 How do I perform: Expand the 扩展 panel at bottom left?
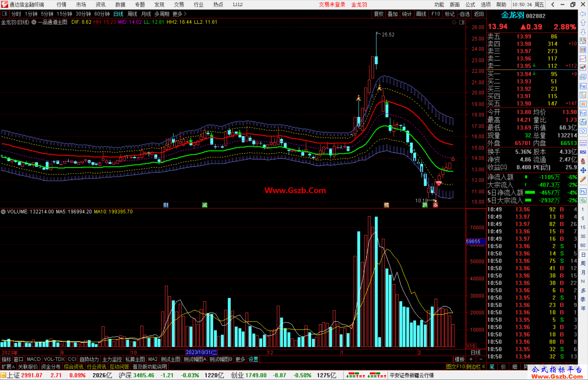coord(8,367)
